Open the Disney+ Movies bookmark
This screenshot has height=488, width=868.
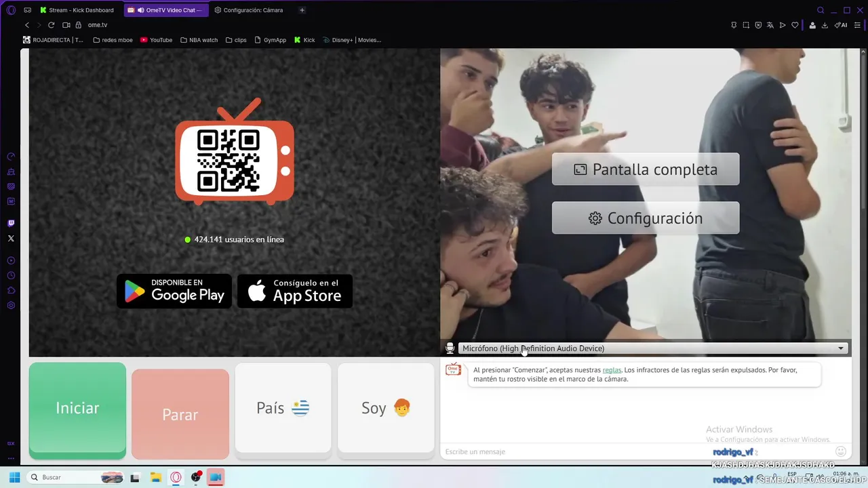[x=352, y=40]
